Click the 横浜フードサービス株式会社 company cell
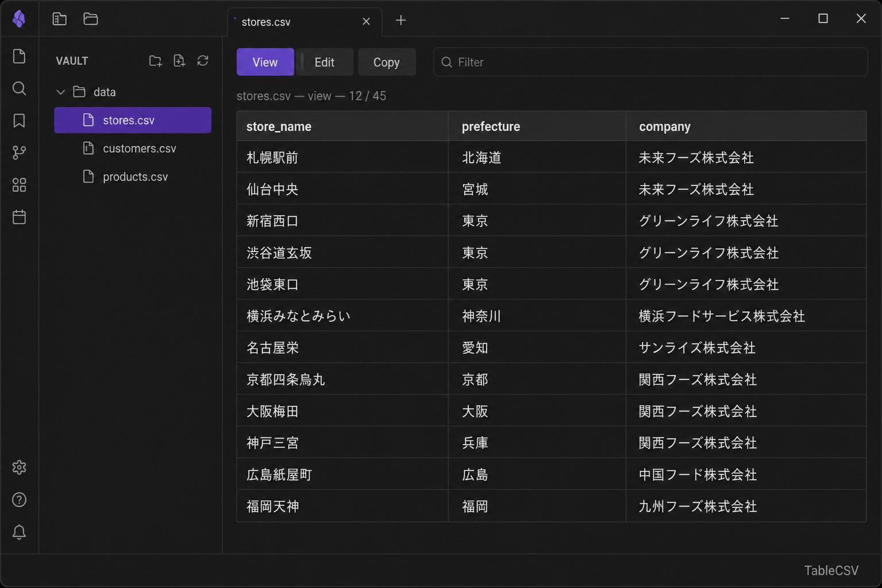 point(746,316)
